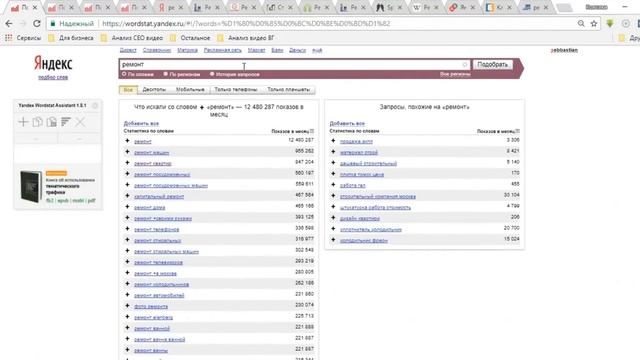Screen dimensions: 640x360
Task: Add 'ремонт дома' with its plus icon
Action: (x=127, y=207)
